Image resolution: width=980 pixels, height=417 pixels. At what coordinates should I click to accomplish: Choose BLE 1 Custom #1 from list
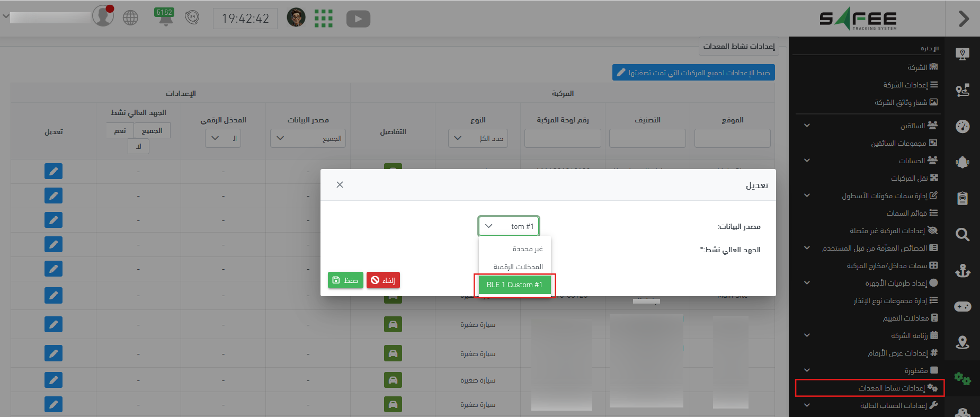pyautogui.click(x=514, y=285)
